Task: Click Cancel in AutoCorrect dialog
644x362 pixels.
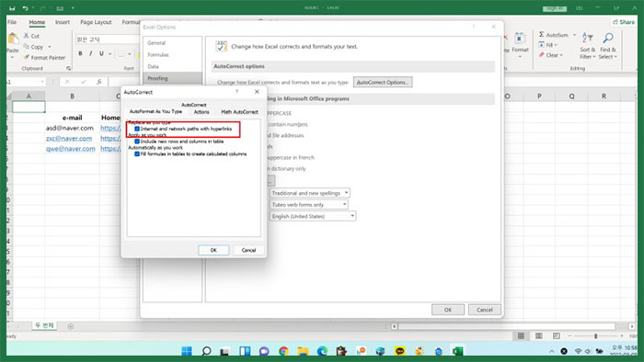Action: (x=248, y=250)
